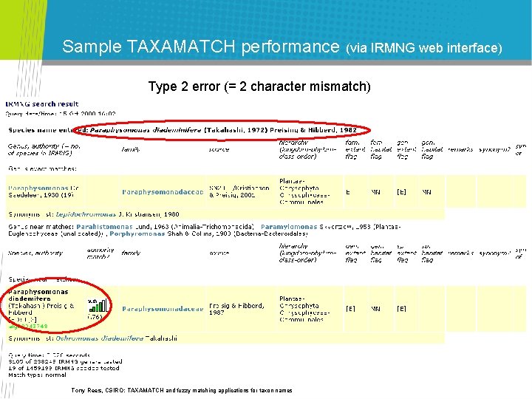Click the 'Genus, authority' column header
This screenshot has height=399, width=532.
click(x=44, y=149)
